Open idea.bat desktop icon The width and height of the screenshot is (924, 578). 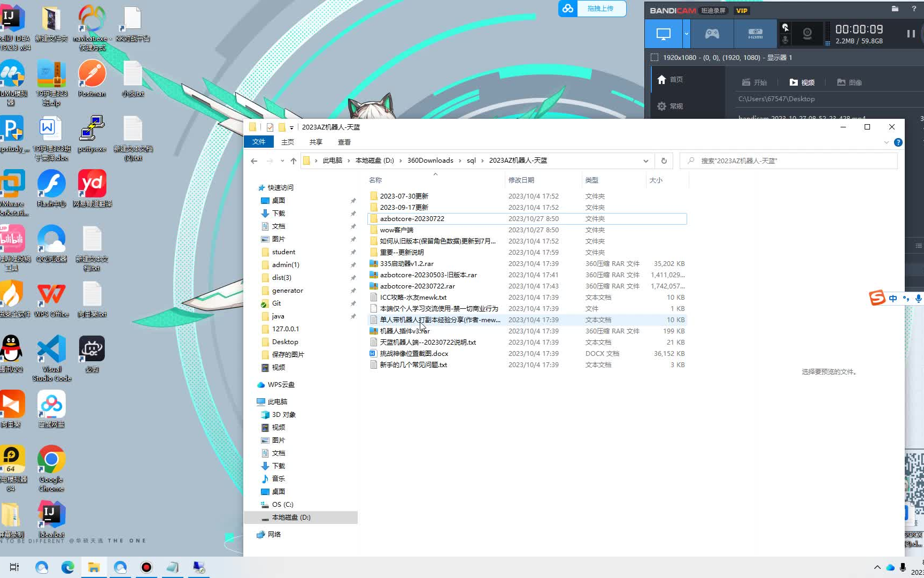point(51,520)
